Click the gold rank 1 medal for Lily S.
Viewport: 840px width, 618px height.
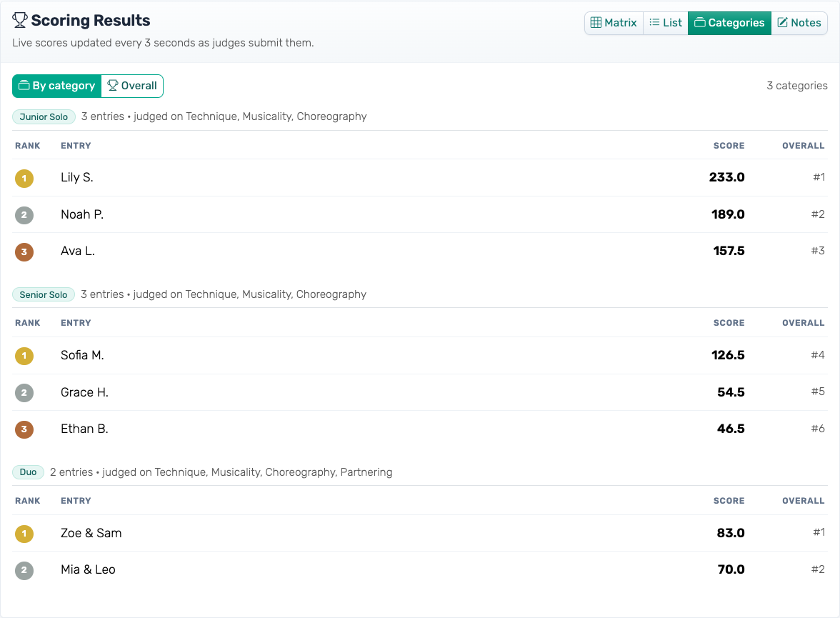point(24,179)
